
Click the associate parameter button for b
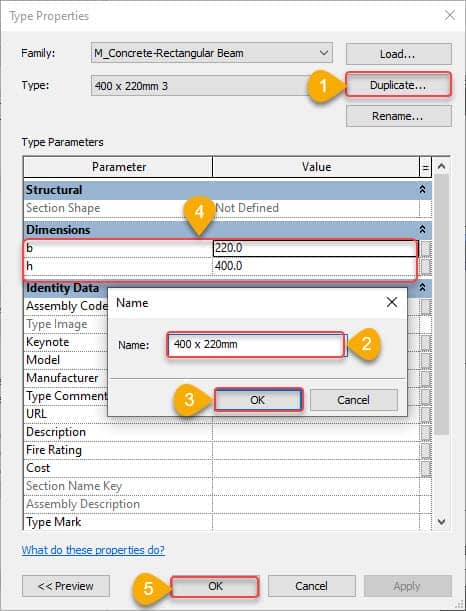[426, 249]
